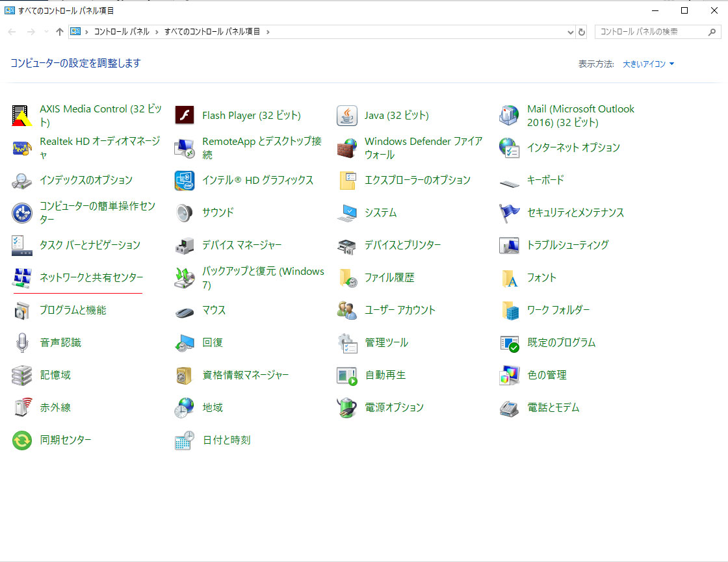
Task: Open the インデックスのオプション magnifier icon
Action: [22, 181]
